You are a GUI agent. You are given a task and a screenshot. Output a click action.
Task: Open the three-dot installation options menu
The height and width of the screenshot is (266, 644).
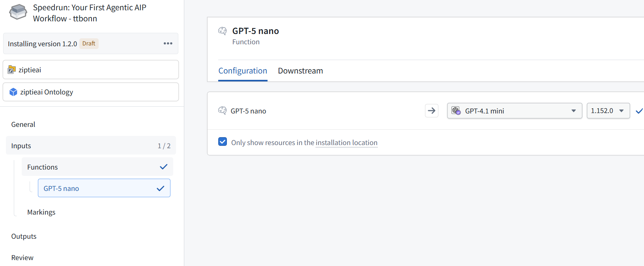tap(168, 43)
